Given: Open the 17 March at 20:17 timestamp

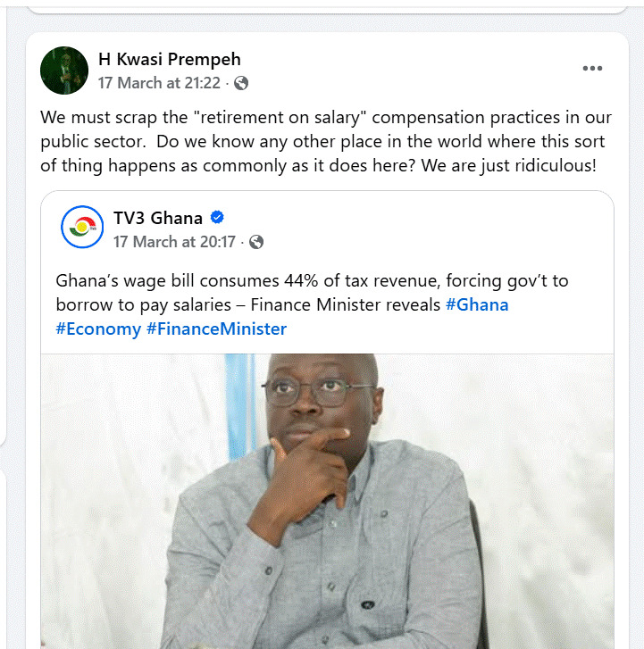Looking at the screenshot, I should [x=174, y=242].
